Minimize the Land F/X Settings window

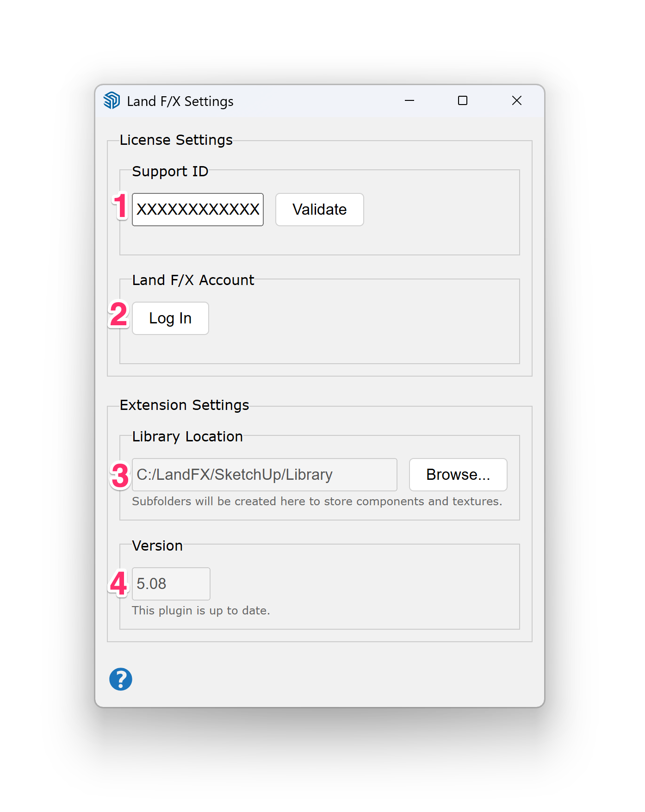(409, 100)
